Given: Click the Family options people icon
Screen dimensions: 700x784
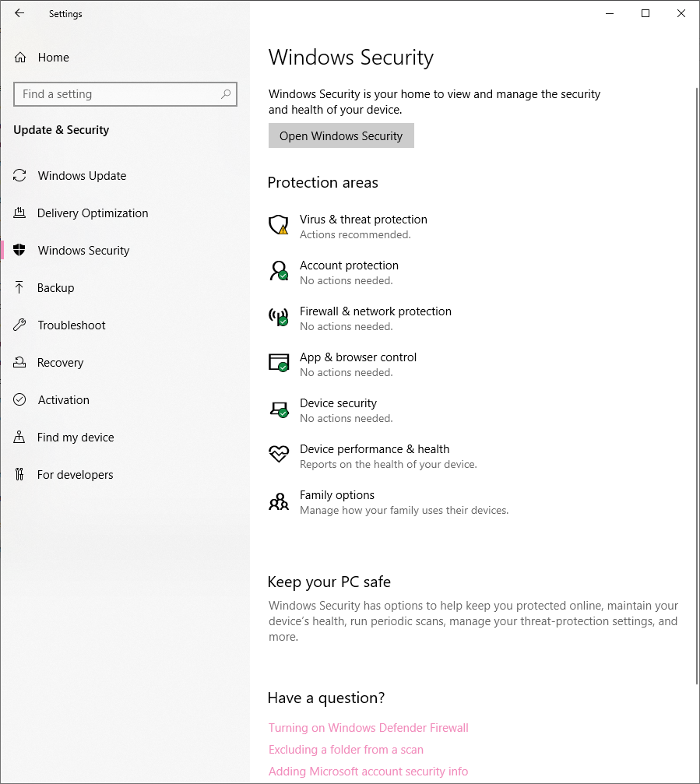Looking at the screenshot, I should click(279, 501).
